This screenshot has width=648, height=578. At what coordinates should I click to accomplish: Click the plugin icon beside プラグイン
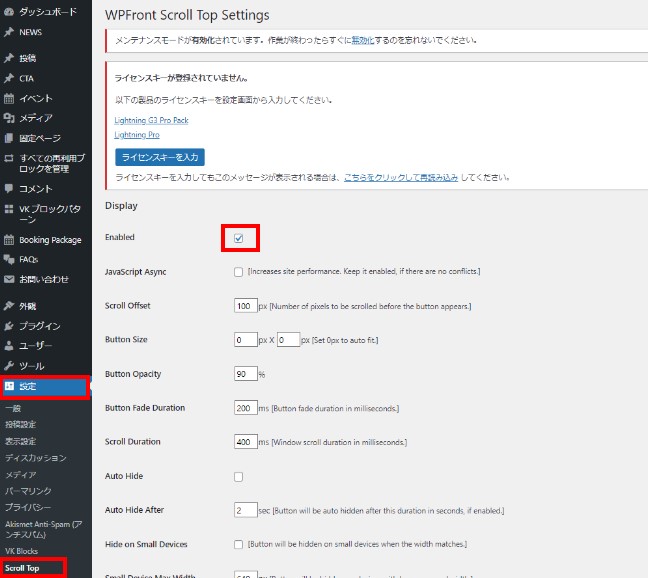point(9,326)
